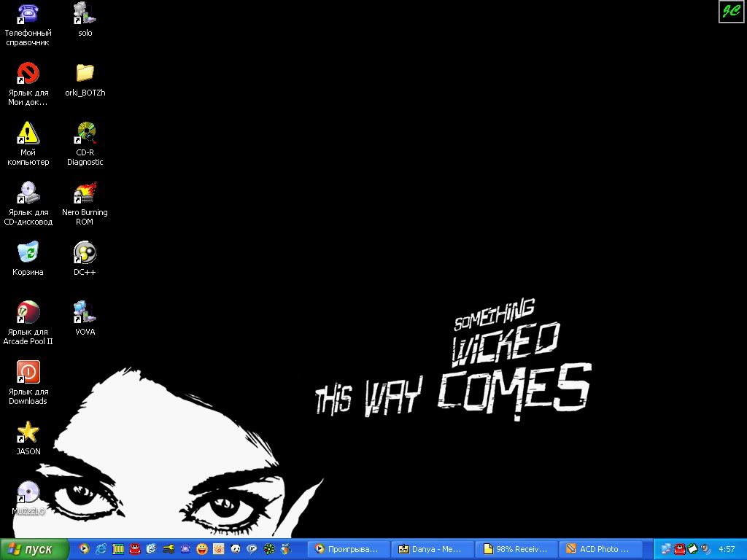Screen dimensions: 747x560
Task: Switch to 98% Receiv... taskbar window
Action: pyautogui.click(x=516, y=549)
